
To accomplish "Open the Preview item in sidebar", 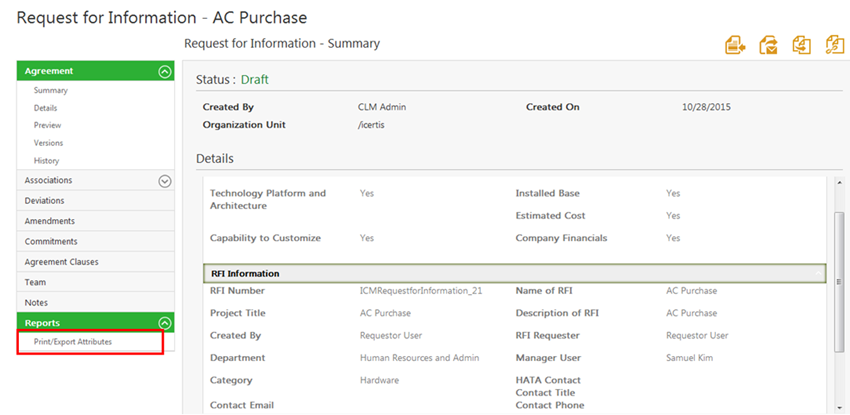I will (x=47, y=125).
